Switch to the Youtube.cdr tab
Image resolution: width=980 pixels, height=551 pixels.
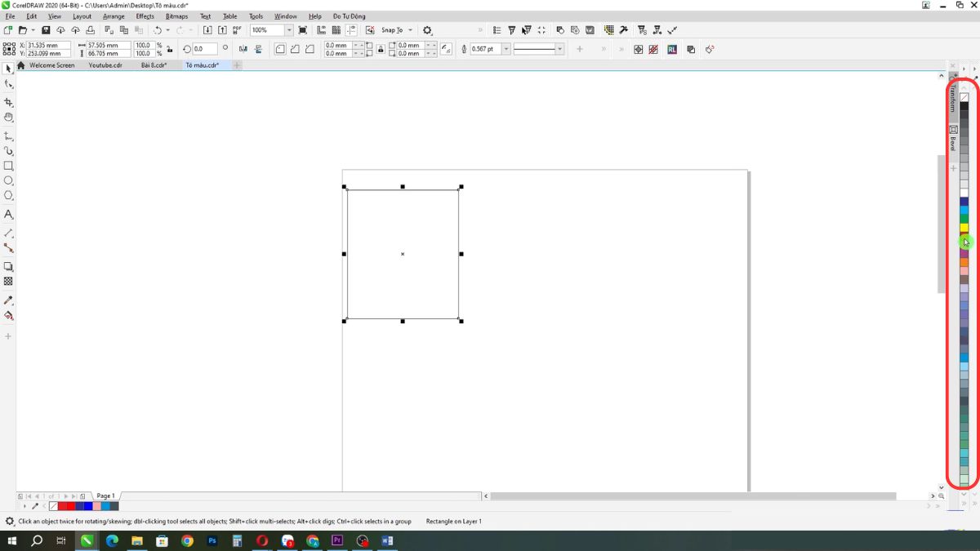point(105,65)
